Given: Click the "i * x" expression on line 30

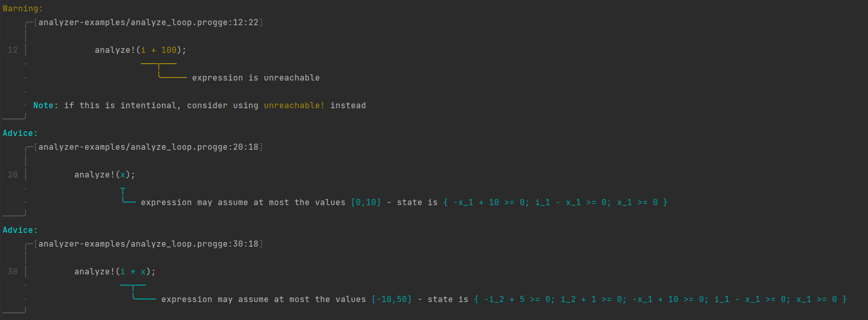Looking at the screenshot, I should [133, 272].
